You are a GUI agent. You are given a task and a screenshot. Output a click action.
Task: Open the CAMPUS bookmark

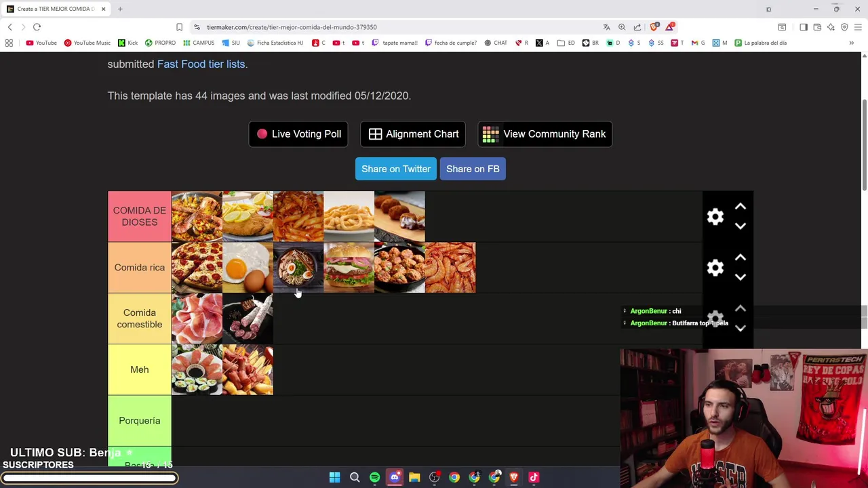coord(199,43)
